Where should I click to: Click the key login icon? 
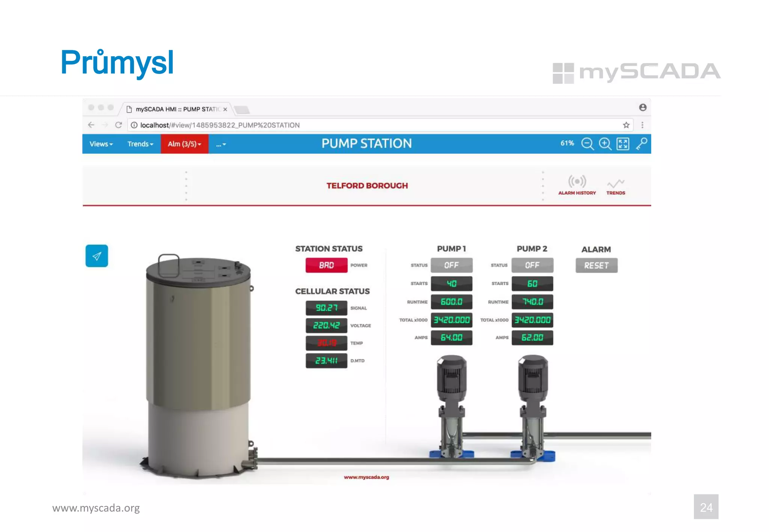pyautogui.click(x=642, y=144)
